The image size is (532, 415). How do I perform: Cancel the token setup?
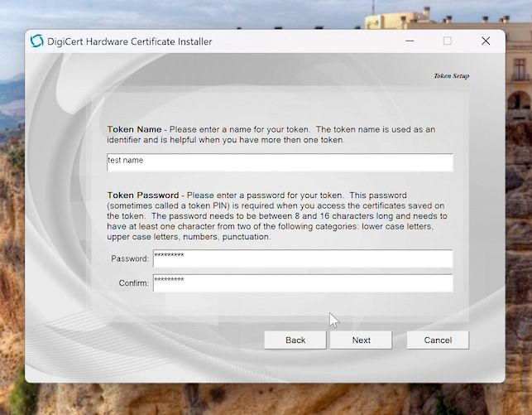click(438, 340)
